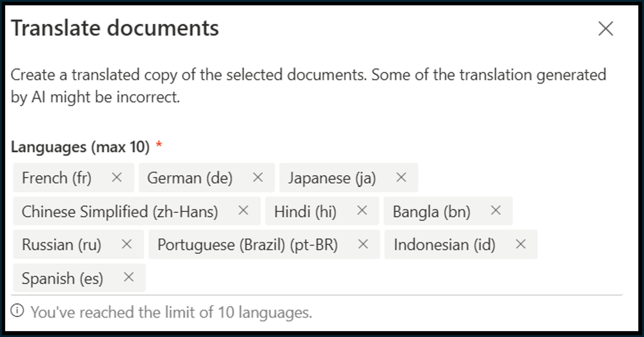Remove the Russian (ru) language tag
The image size is (644, 337).
[x=127, y=244]
